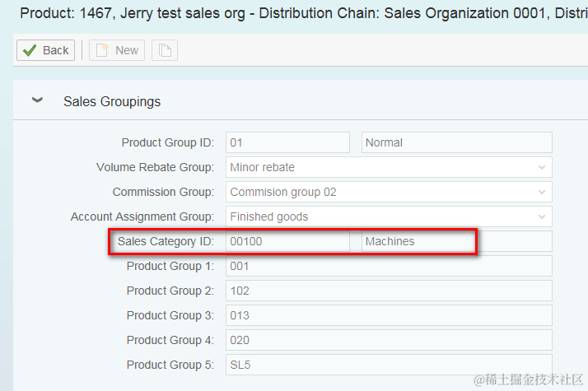Screen dimensions: 588x391
Task: Select the Product Group 4 field
Action: tap(388, 340)
